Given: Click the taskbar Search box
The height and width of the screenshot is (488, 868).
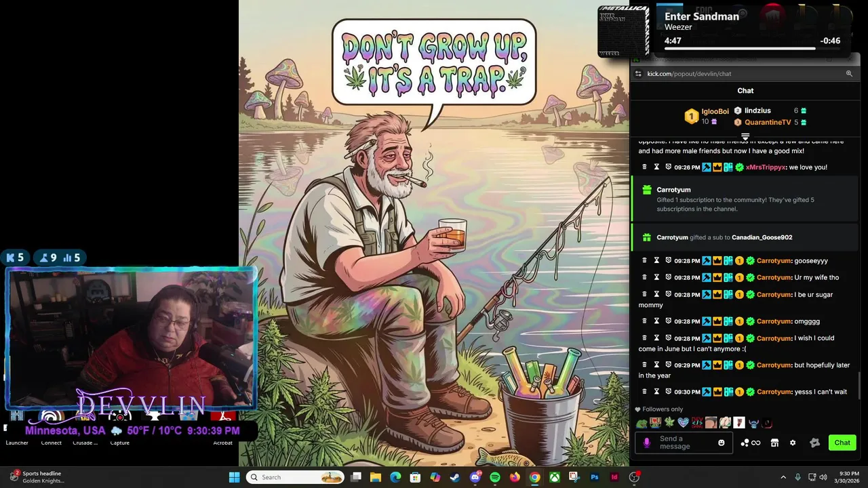Looking at the screenshot, I should coord(295,477).
